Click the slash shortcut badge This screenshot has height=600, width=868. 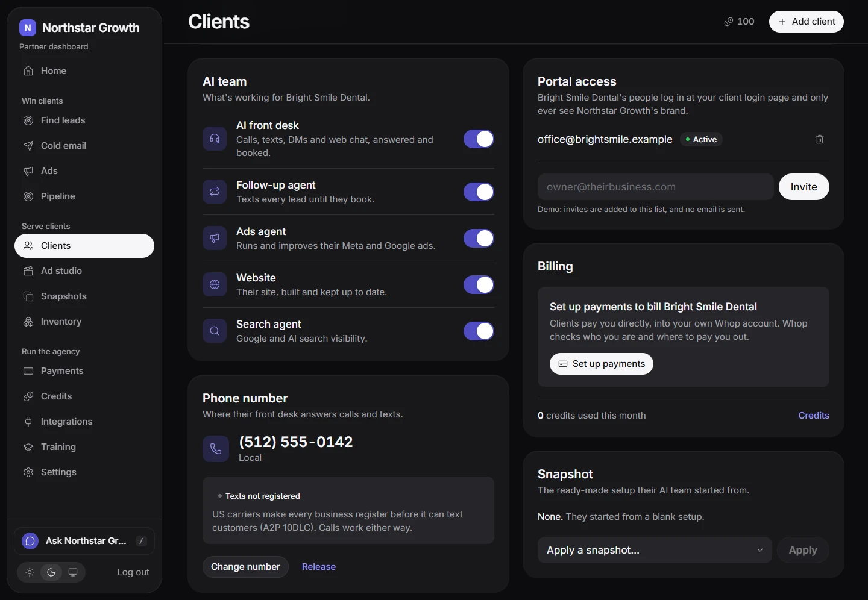pos(142,541)
